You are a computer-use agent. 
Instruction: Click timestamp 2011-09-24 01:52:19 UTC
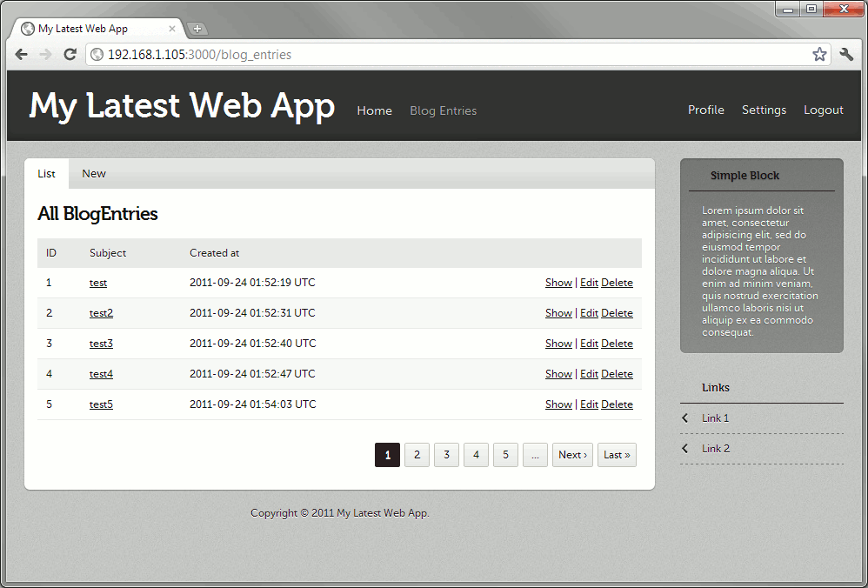click(x=252, y=283)
